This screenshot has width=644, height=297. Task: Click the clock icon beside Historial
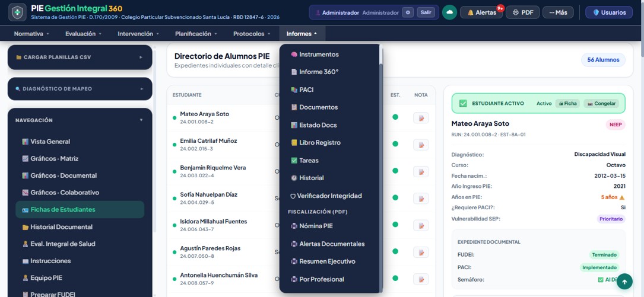[x=294, y=178]
